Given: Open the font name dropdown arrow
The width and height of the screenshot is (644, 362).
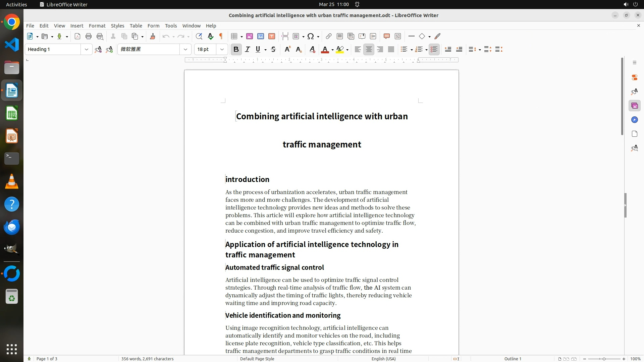Looking at the screenshot, I should (x=185, y=49).
